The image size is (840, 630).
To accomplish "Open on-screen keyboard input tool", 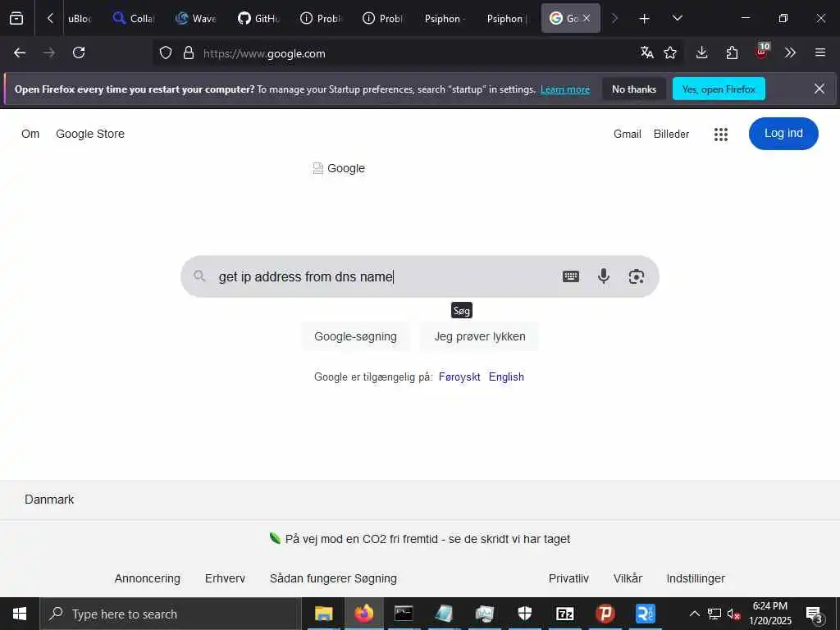I will [x=571, y=276].
